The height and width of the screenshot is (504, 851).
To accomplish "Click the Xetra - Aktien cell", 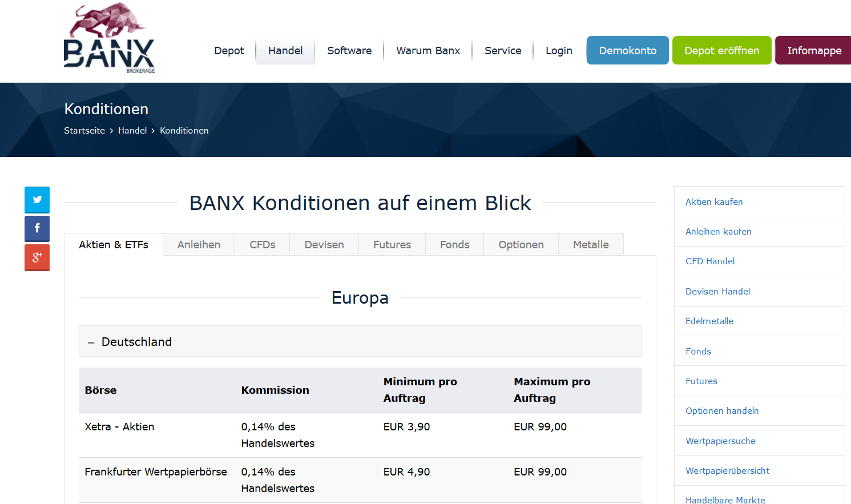I will click(x=119, y=427).
